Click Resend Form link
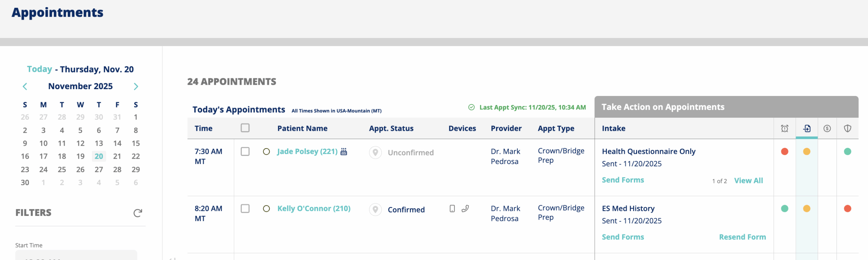Image resolution: width=868 pixels, height=260 pixels. (743, 237)
